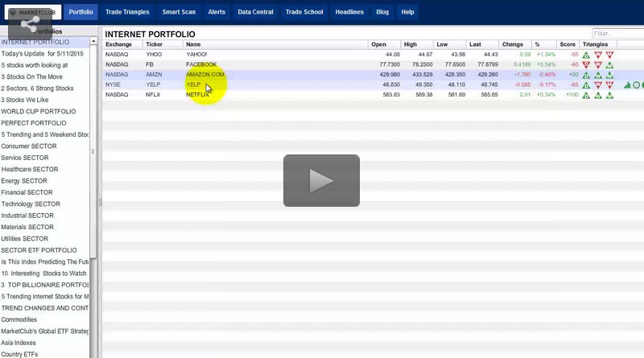This screenshot has height=358, width=644.
Task: Click YELP monthly red triangle
Action: click(x=609, y=85)
